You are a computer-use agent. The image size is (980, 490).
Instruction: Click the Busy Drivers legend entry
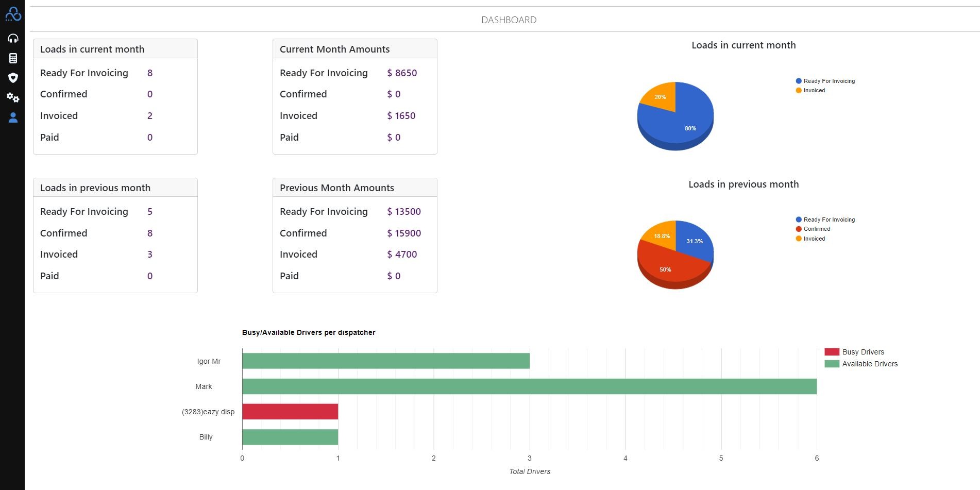tap(854, 352)
